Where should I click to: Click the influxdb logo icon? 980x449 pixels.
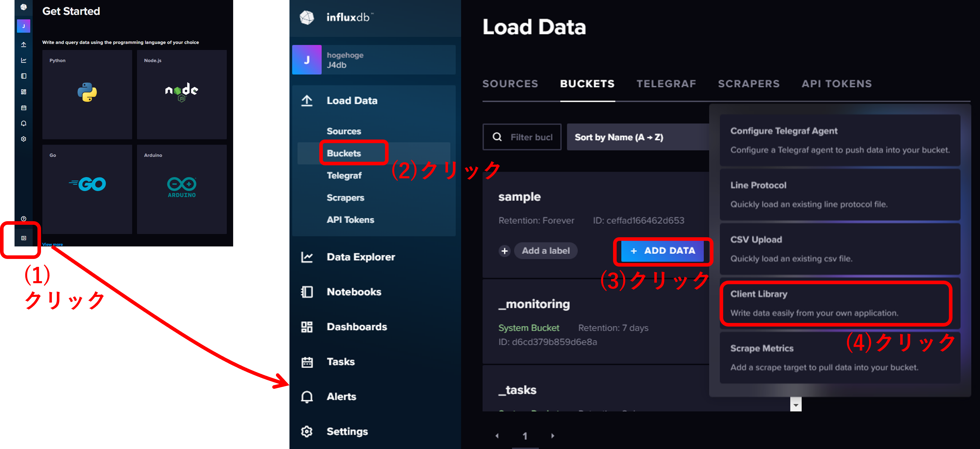pos(307,17)
